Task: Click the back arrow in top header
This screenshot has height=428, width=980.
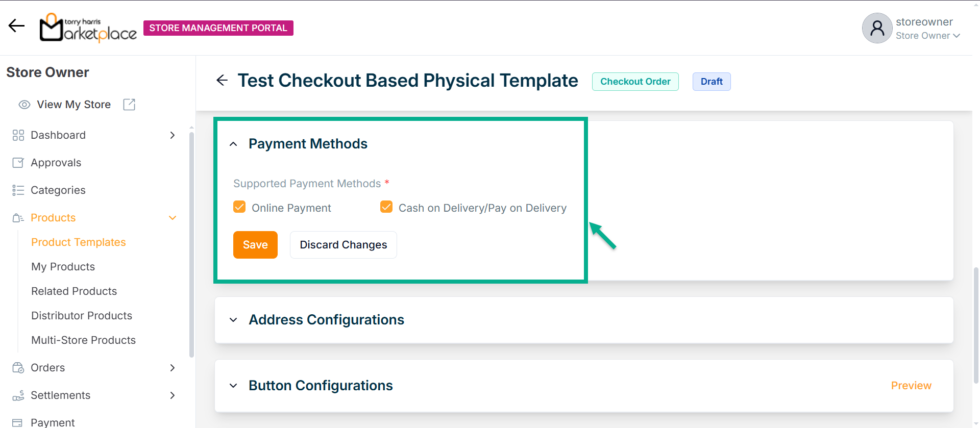Action: pyautogui.click(x=16, y=26)
